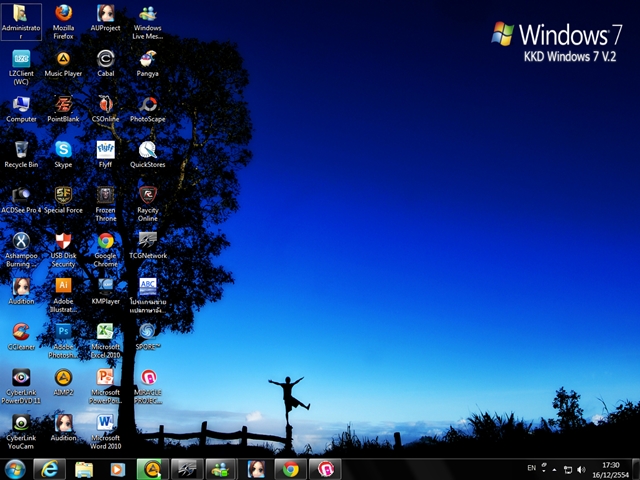Viewport: 640px width, 480px height.
Task: Click the Microsoft PowerPoint desktop icon
Action: click(105, 387)
